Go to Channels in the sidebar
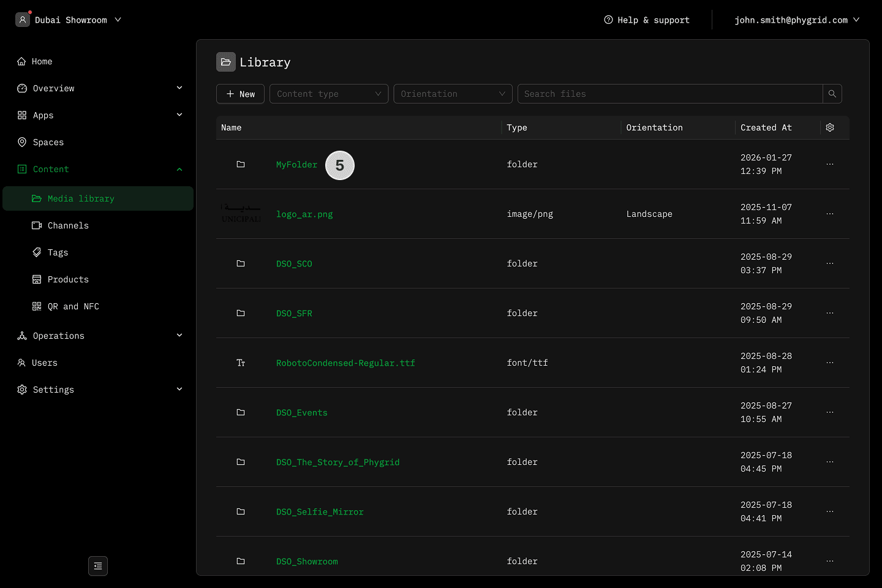Screen dimensions: 882x588 pyautogui.click(x=68, y=225)
